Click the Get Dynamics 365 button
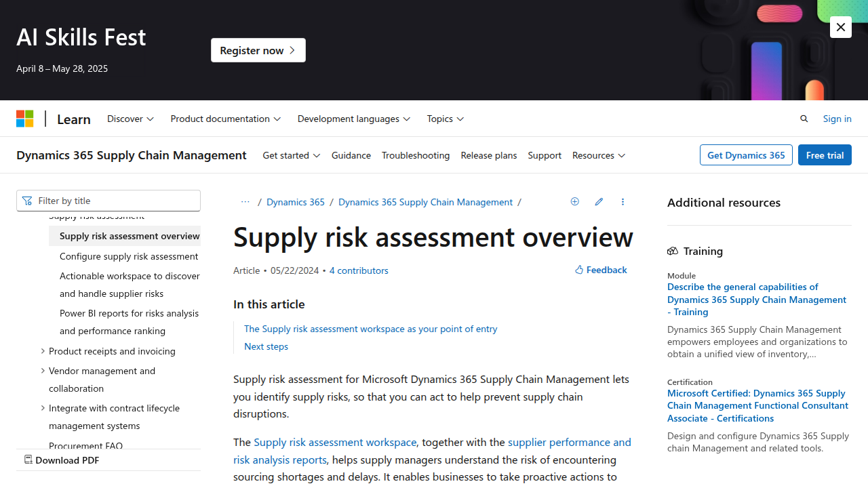Image resolution: width=868 pixels, height=488 pixels. [x=746, y=155]
